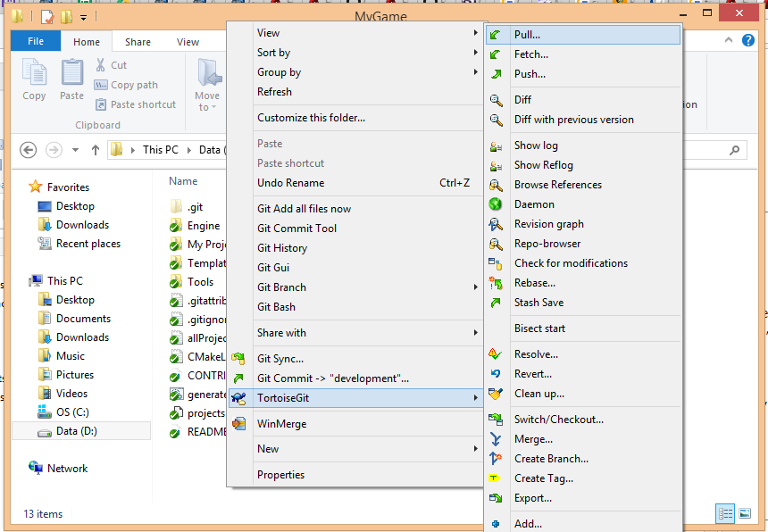The image size is (768, 532).
Task: Click the Rebase icon
Action: tap(496, 283)
